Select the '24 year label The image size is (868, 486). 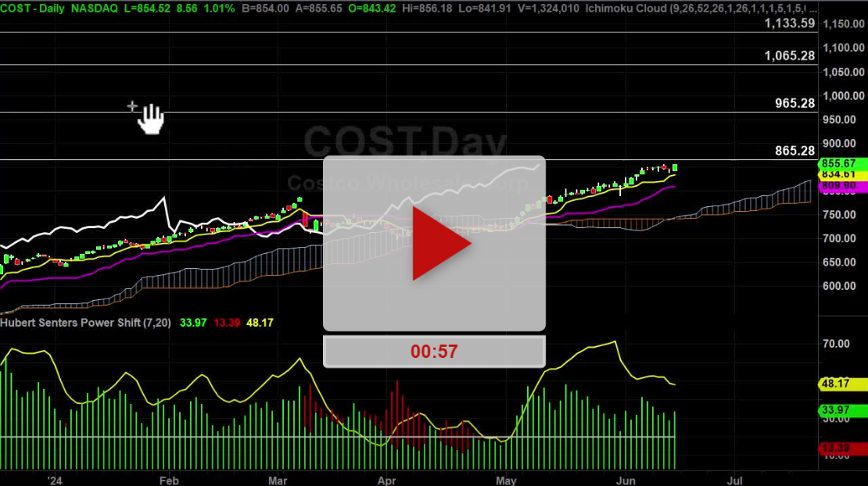pos(54,481)
